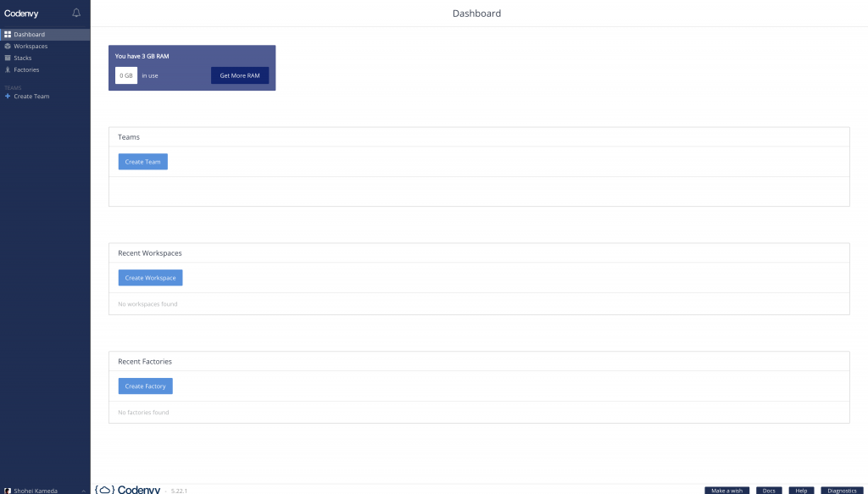Navigate to the Workspaces menu item

31,46
